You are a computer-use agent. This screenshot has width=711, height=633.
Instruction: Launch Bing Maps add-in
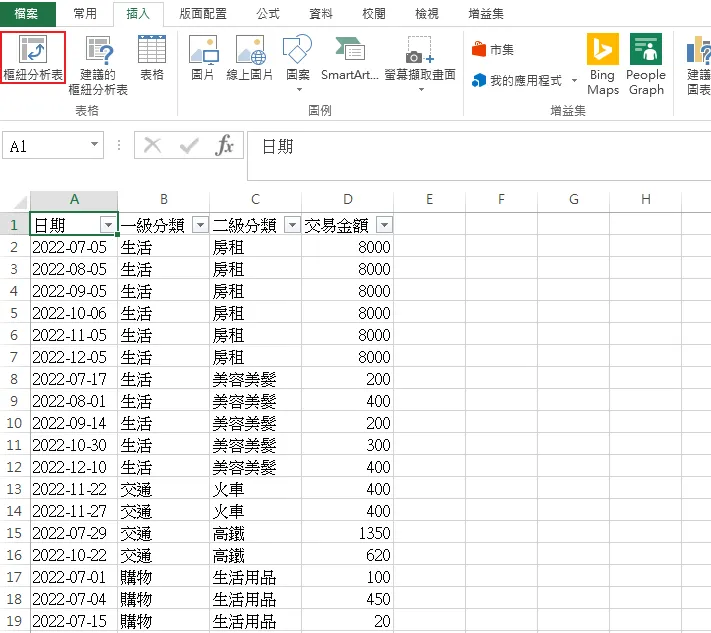click(x=603, y=64)
